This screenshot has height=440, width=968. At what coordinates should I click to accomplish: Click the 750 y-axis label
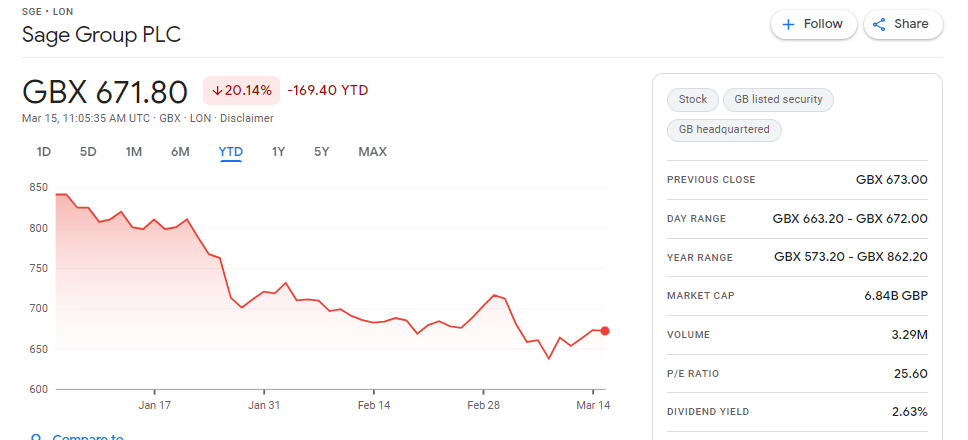tap(38, 268)
